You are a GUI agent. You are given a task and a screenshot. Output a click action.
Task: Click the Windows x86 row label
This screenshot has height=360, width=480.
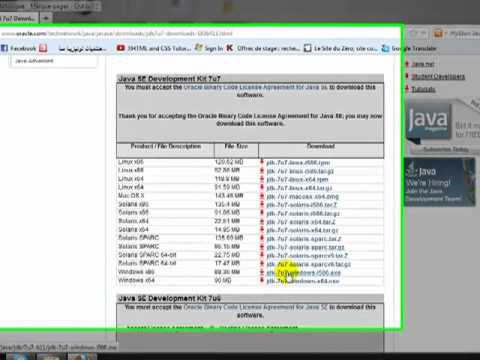pos(136,272)
